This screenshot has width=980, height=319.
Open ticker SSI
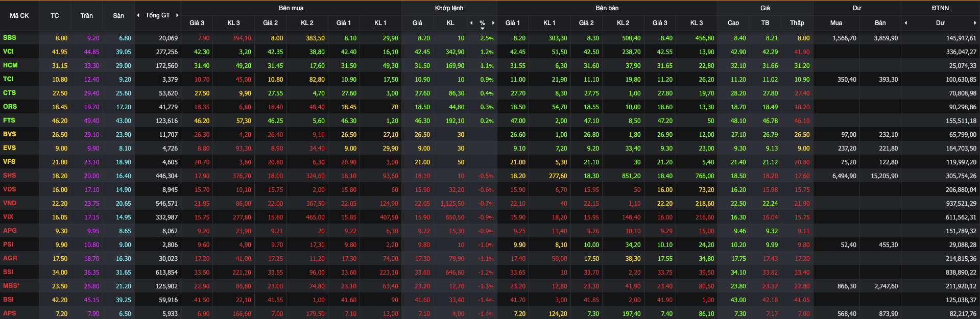8,272
